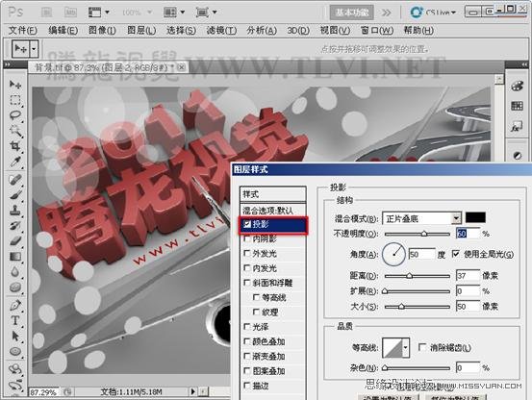Image resolution: width=532 pixels, height=400 pixels.
Task: Enable the 内发光 checkbox
Action: (247, 268)
